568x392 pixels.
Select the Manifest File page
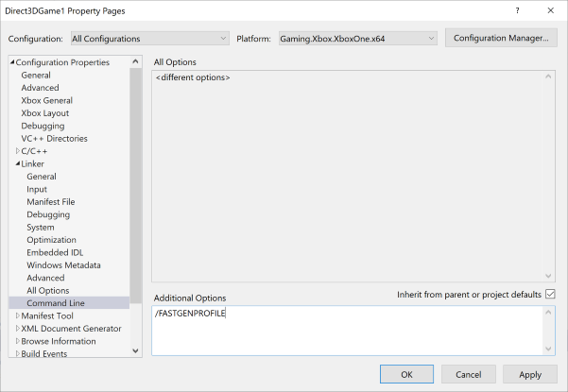tap(51, 202)
